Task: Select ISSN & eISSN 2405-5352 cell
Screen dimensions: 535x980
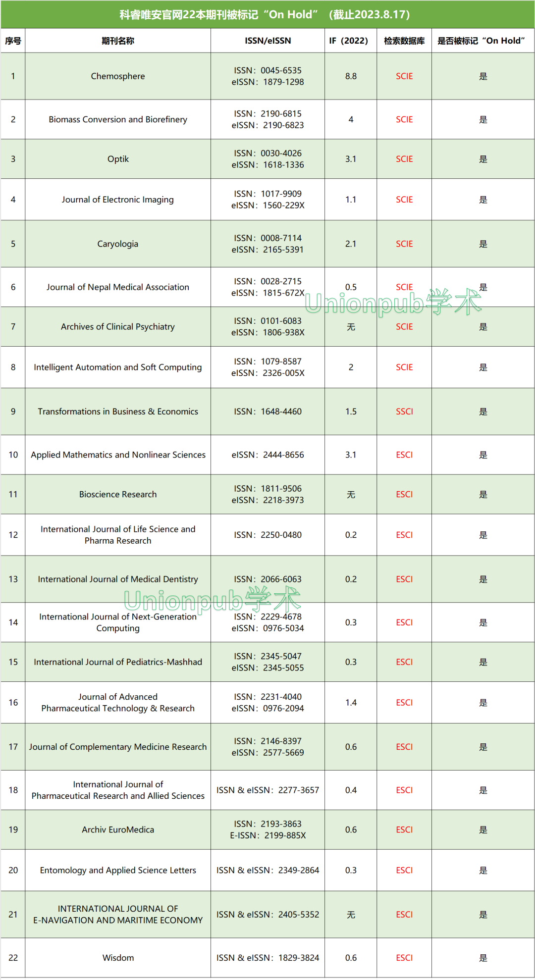Action: 268,915
